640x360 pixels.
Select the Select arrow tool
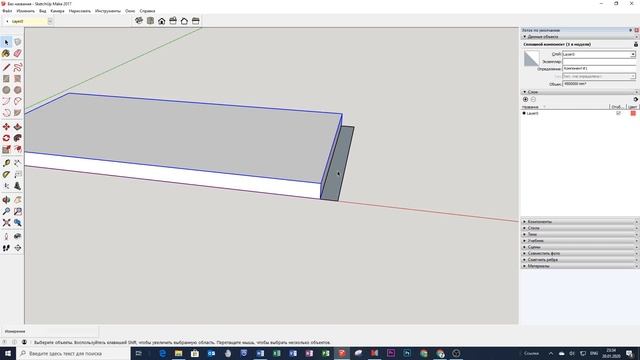(6, 42)
